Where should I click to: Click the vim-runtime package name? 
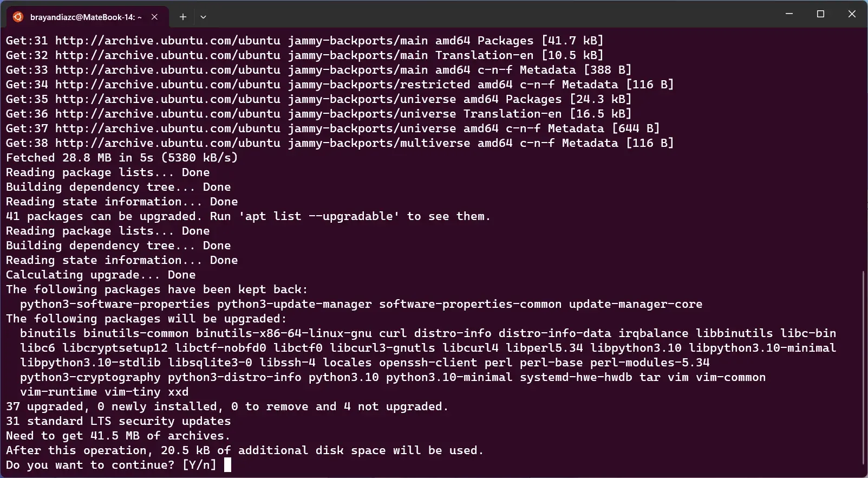click(58, 392)
